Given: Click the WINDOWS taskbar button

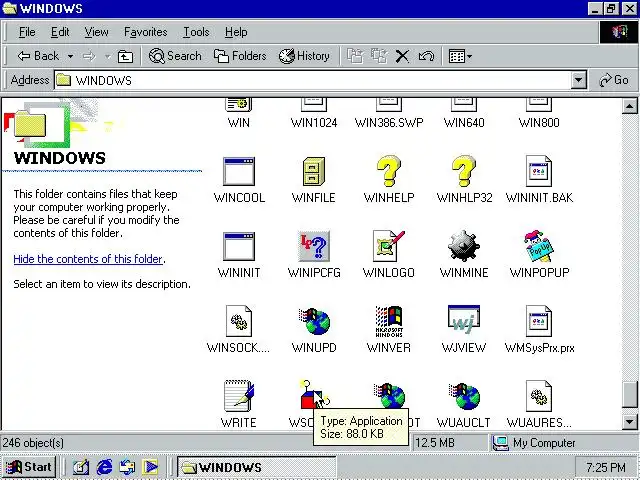Looking at the screenshot, I should click(256, 467).
